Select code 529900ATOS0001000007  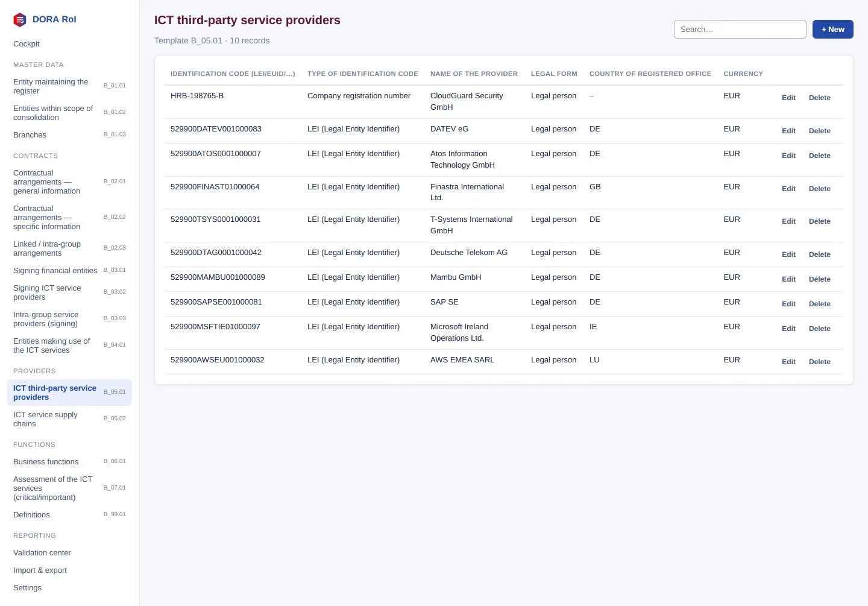(x=216, y=154)
